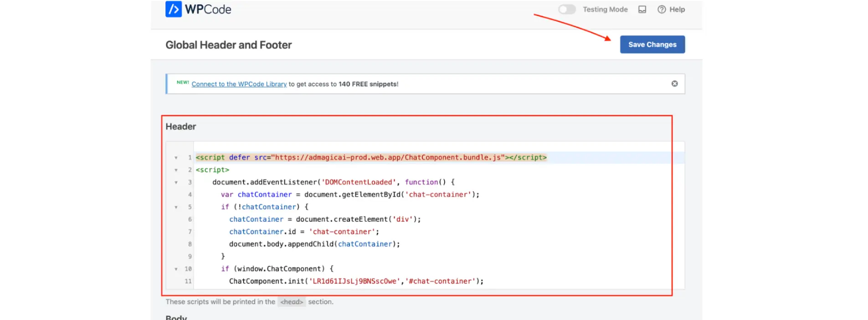This screenshot has height=320, width=868.
Task: Toggle the Testing Mode switch
Action: coord(567,10)
